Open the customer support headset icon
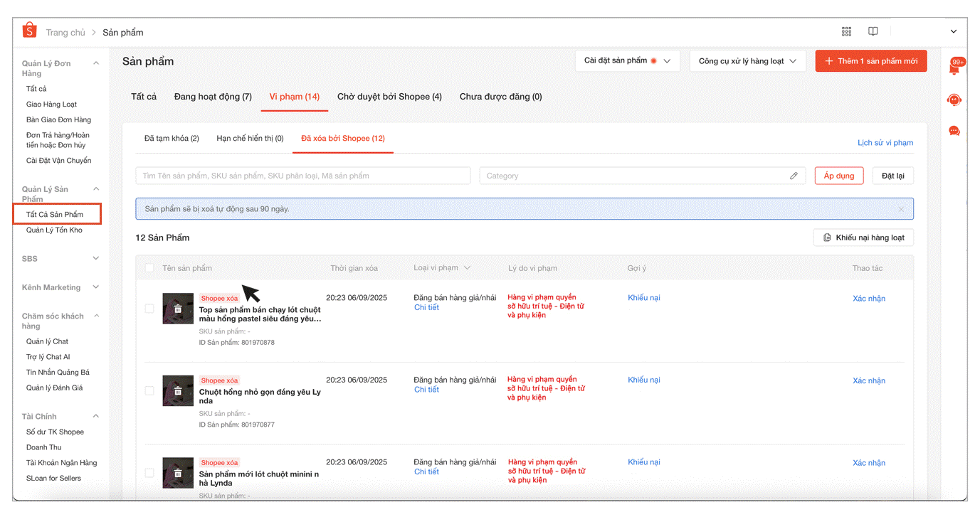The height and width of the screenshot is (512, 980). (x=954, y=100)
